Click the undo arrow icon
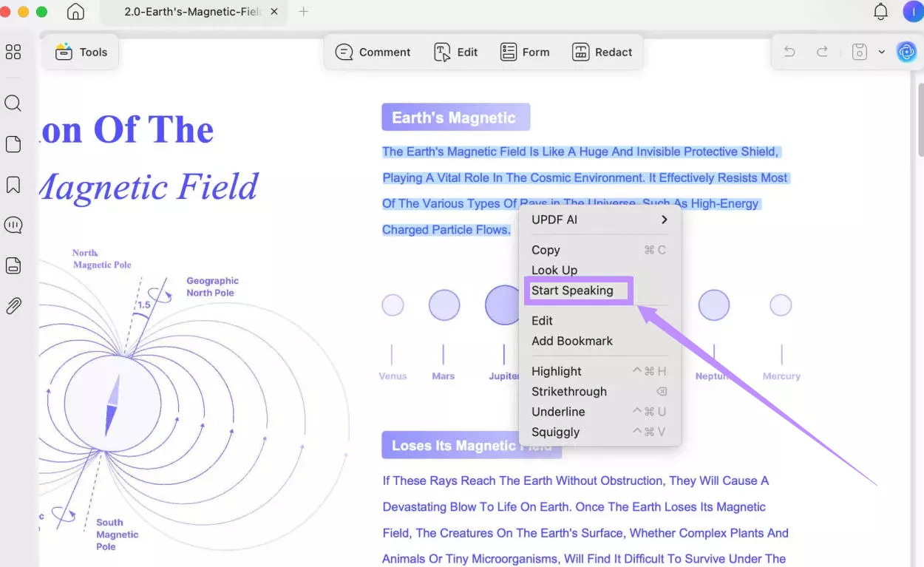 (789, 52)
